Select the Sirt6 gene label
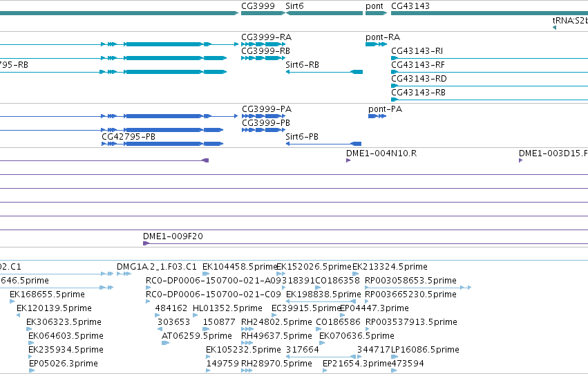Image resolution: width=588 pixels, height=374 pixels. [x=294, y=6]
